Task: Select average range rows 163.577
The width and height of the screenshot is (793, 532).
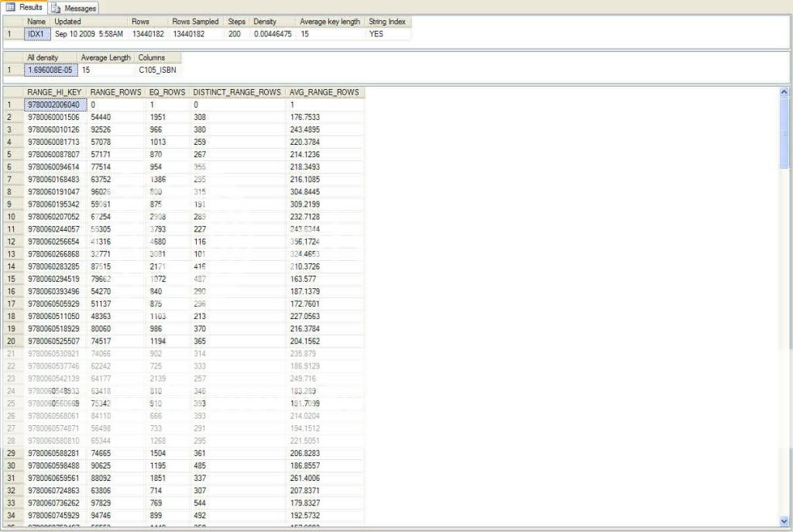Action: pos(324,279)
